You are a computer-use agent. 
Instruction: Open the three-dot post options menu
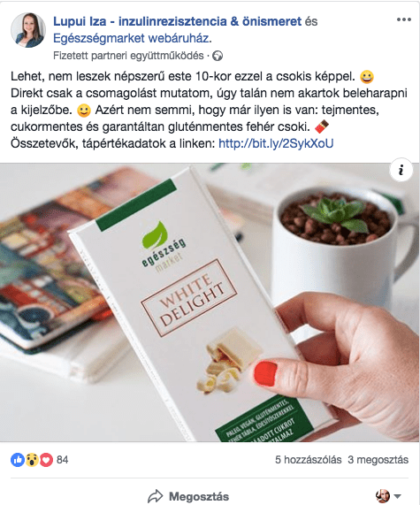click(x=403, y=19)
